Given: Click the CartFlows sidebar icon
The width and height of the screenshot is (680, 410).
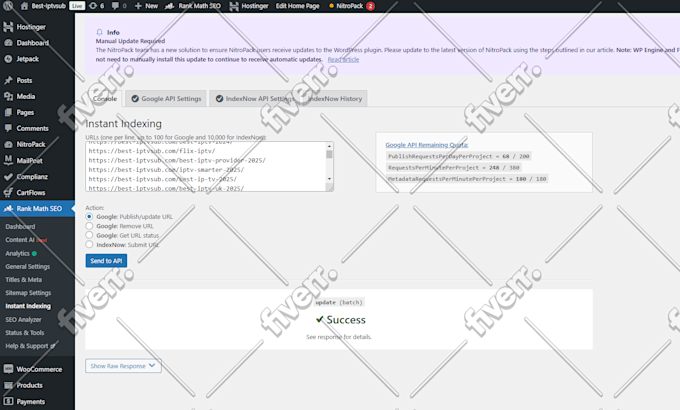Looking at the screenshot, I should (x=8, y=192).
